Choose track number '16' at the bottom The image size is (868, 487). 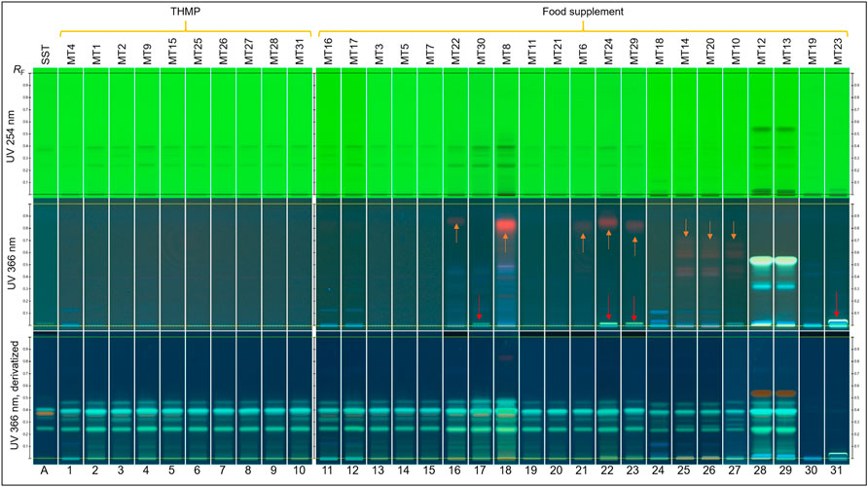click(455, 471)
